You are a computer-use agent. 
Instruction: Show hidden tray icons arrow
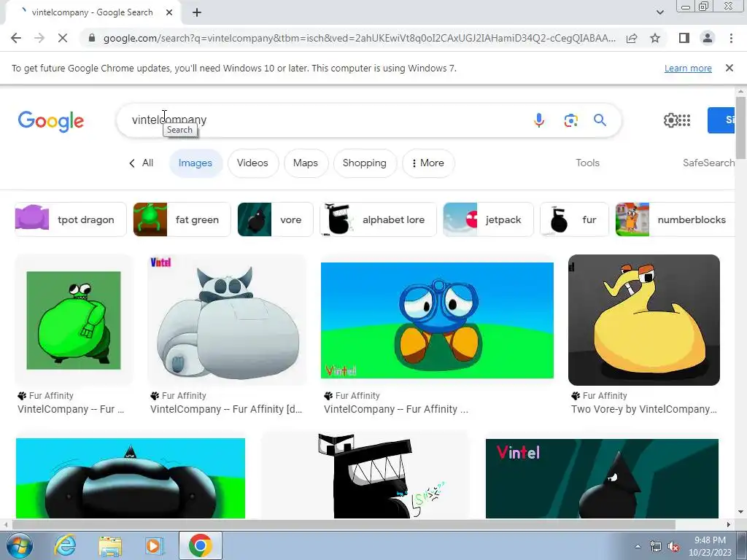tap(638, 547)
